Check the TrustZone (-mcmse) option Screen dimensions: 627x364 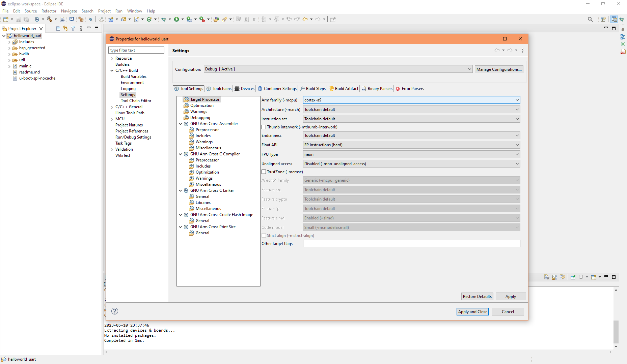coord(264,172)
